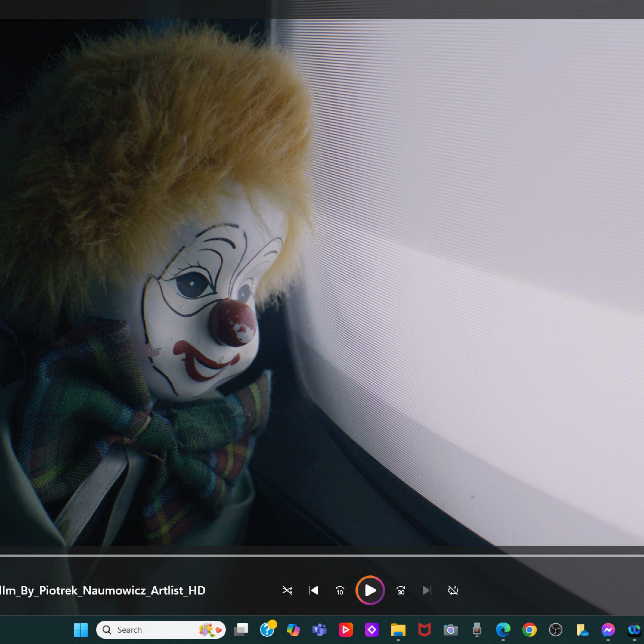Launch Copilot from the taskbar
The image size is (644, 644).
[x=293, y=630]
